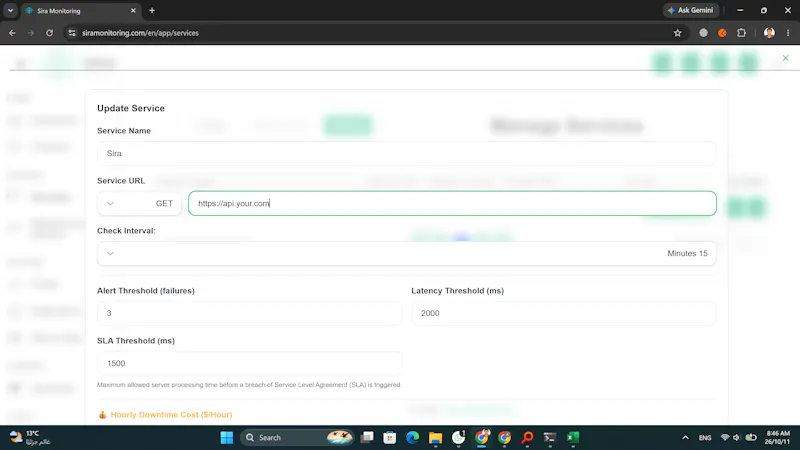The image size is (800, 450).
Task: Click the Update Service heading
Action: 131,108
